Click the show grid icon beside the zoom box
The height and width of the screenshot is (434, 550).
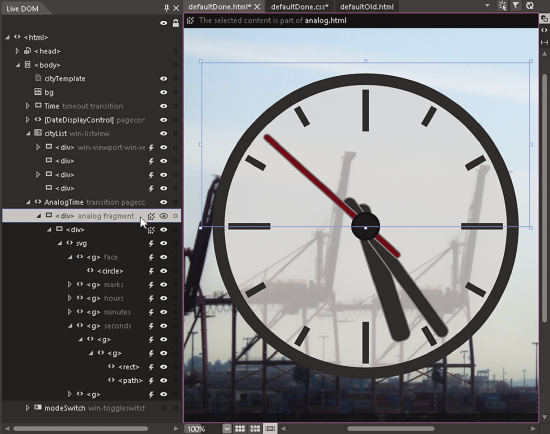tap(240, 428)
